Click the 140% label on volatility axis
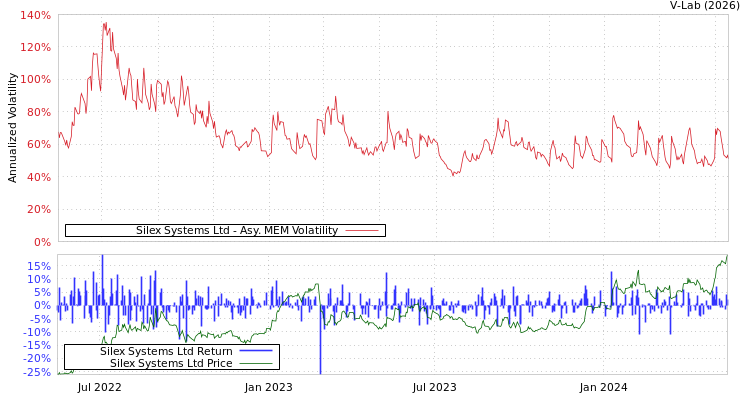 [x=35, y=16]
